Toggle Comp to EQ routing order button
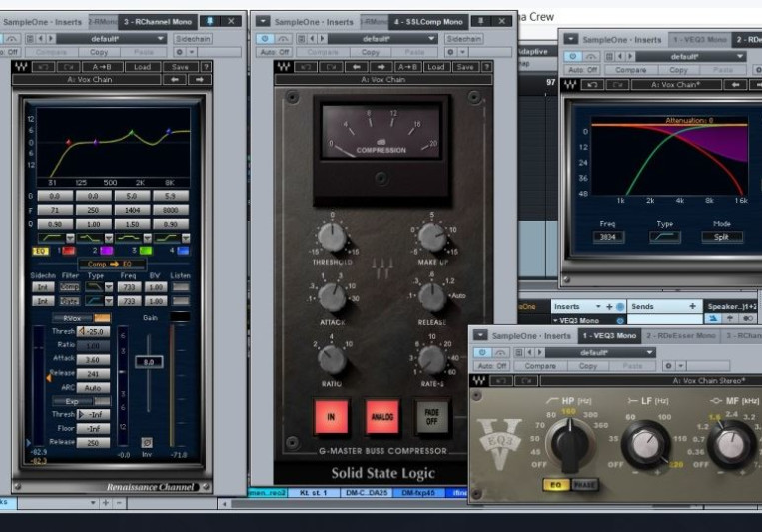Screen dimensions: 762x532 pyautogui.click(x=110, y=264)
